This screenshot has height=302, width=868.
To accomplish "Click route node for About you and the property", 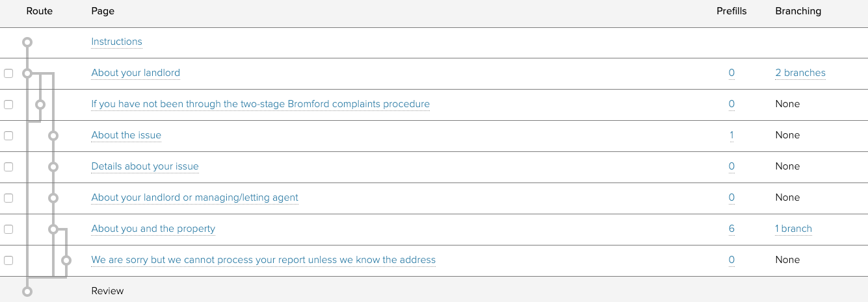I will click(53, 229).
